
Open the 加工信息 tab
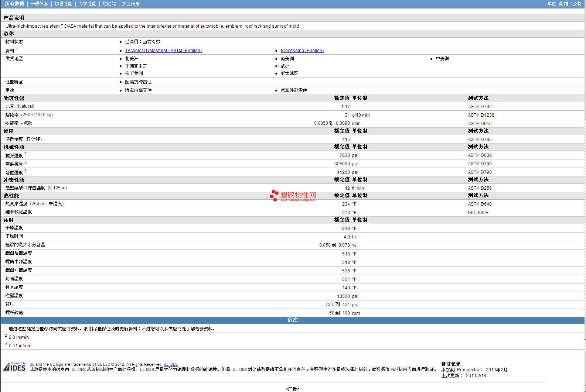(x=131, y=4)
